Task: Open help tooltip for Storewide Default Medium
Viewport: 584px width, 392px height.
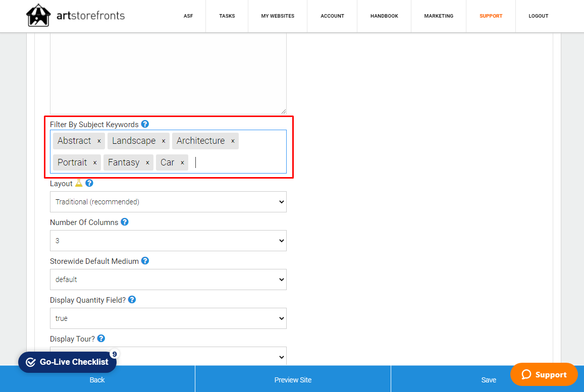Action: click(145, 261)
